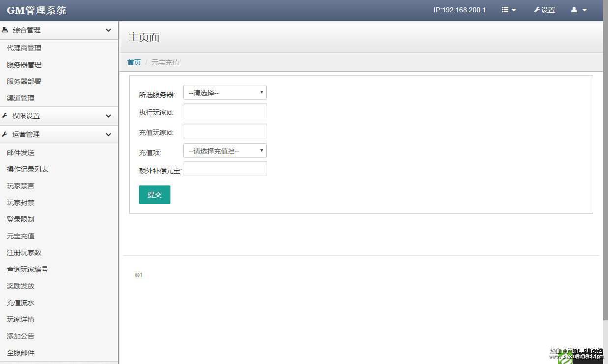Open 服务器管理 in sidebar
608x364 pixels.
24,65
